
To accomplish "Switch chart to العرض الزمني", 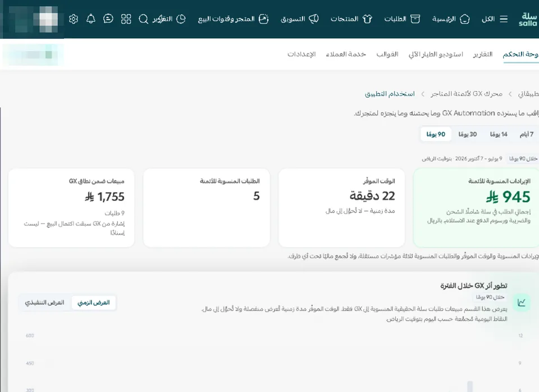I will pyautogui.click(x=94, y=303).
